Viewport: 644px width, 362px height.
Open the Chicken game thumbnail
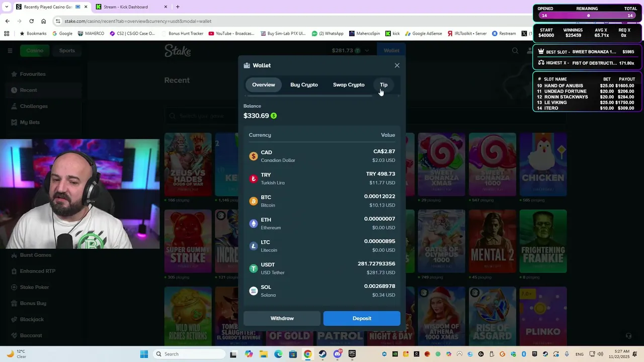click(x=543, y=164)
